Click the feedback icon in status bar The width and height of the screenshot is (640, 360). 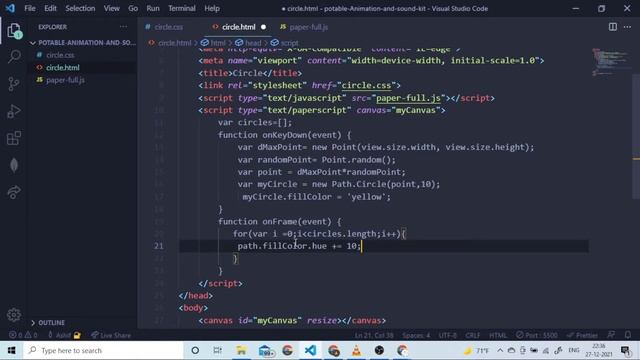611,335
